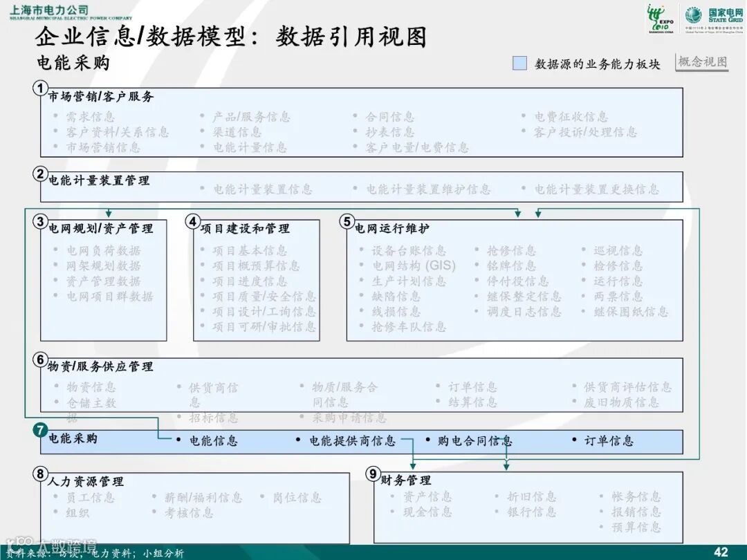This screenshot has width=747, height=560.
Task: Click the 人力资源管理 section heading
Action: [86, 481]
